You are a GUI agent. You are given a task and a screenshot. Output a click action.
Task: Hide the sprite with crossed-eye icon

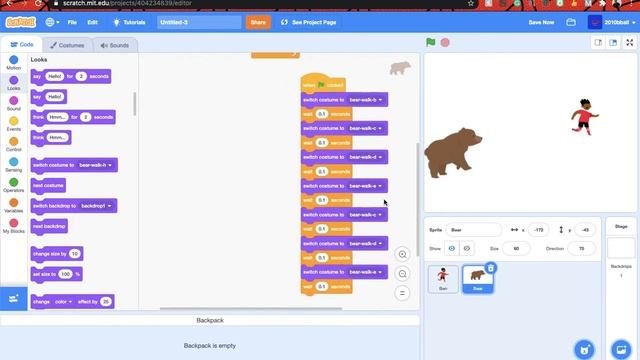(467, 248)
